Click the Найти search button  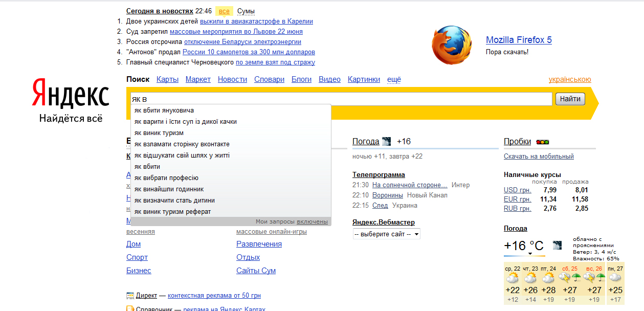coord(570,99)
